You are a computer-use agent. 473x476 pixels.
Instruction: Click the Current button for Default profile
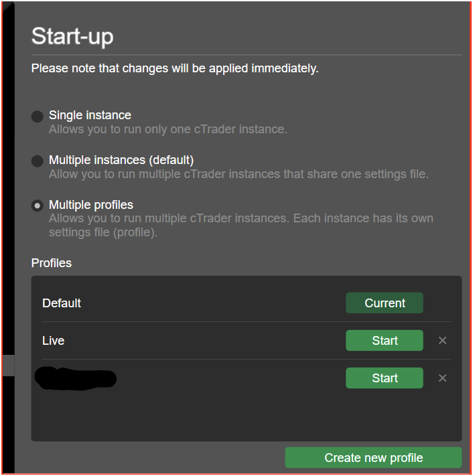point(385,303)
